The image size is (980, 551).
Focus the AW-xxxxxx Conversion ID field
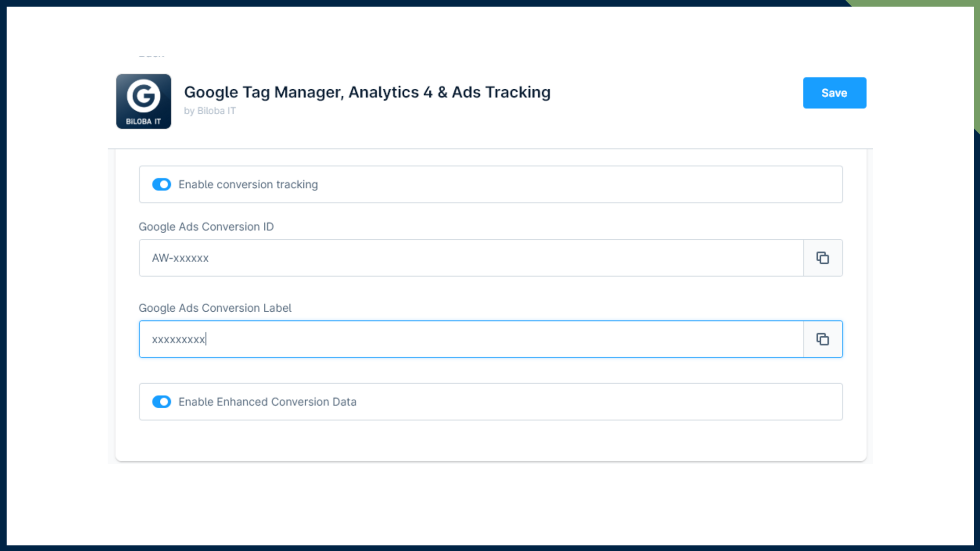(x=470, y=258)
